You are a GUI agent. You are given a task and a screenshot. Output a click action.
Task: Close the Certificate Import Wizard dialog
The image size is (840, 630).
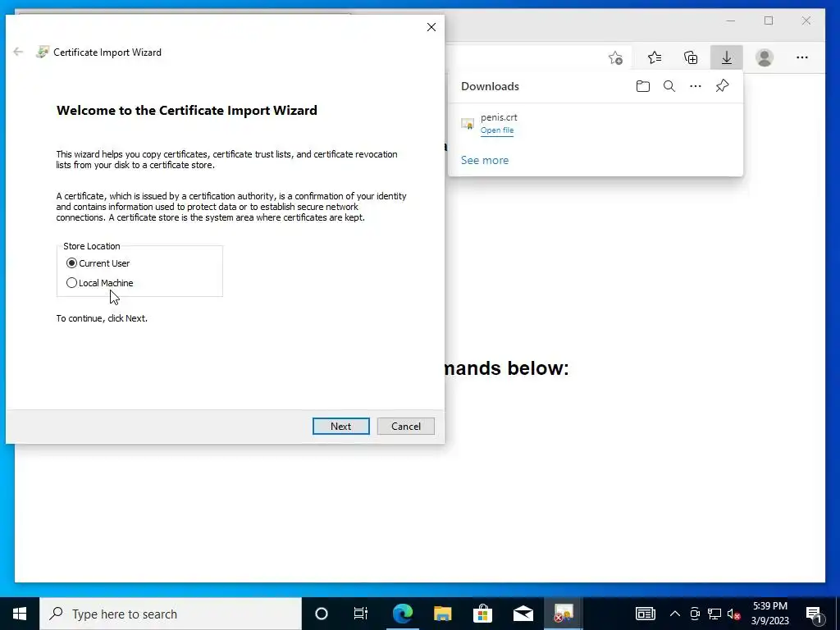click(x=431, y=27)
